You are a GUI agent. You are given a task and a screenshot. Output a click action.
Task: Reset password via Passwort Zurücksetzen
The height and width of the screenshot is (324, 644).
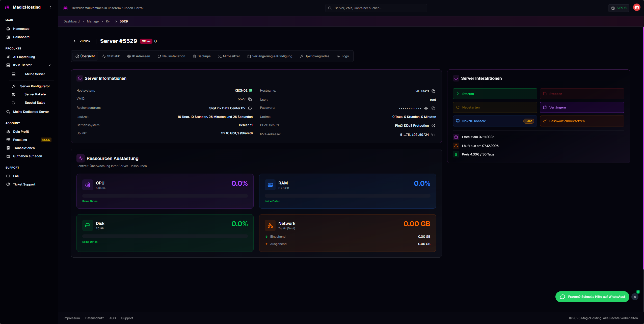[x=581, y=121]
